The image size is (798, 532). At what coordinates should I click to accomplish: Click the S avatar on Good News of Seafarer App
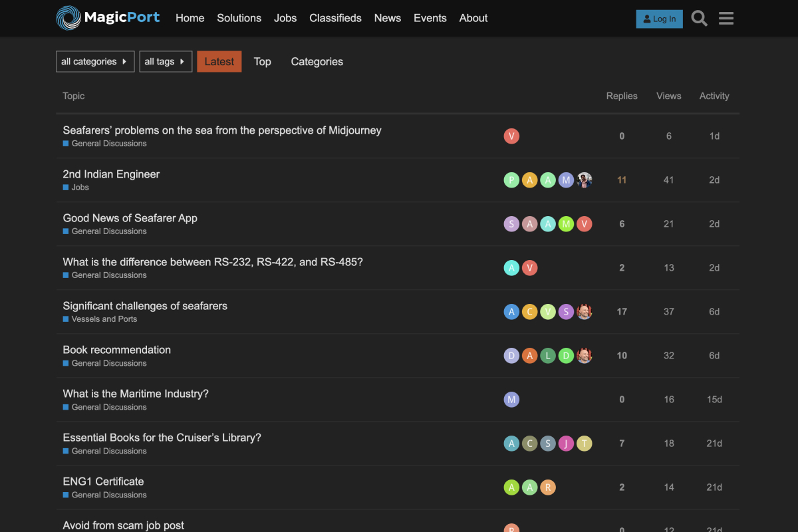coord(511,223)
